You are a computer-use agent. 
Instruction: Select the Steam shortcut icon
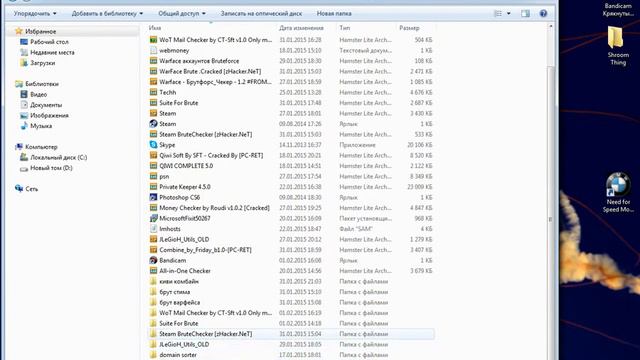[x=153, y=124]
